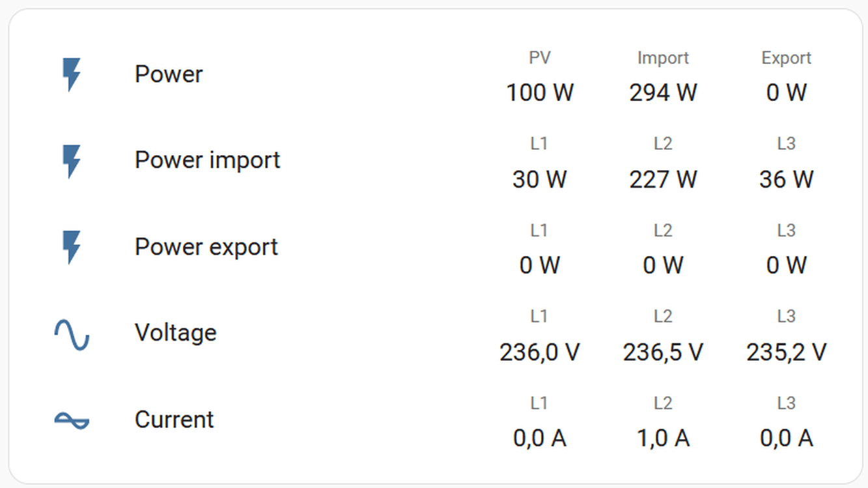The height and width of the screenshot is (488, 868).
Task: Open the 227 W L2 power import
Action: (663, 179)
